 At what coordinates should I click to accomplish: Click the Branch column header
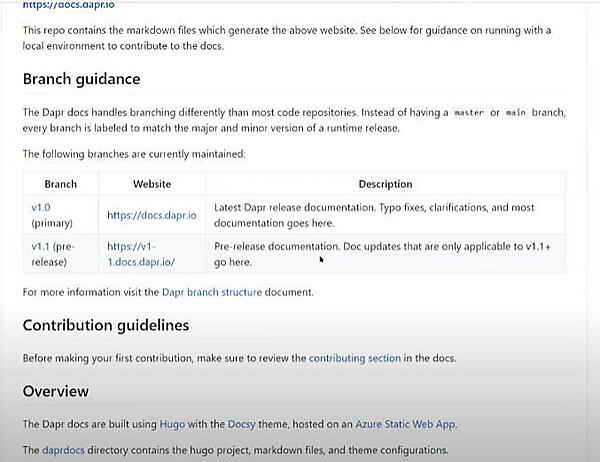tap(60, 184)
